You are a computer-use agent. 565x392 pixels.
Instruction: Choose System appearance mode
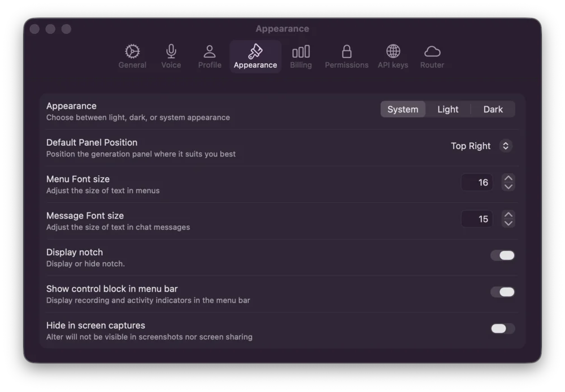click(403, 109)
